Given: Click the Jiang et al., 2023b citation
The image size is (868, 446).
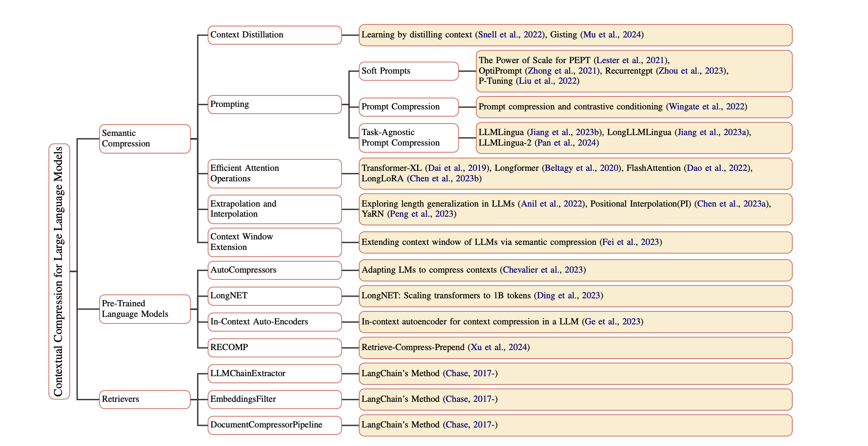Looking at the screenshot, I should click(x=565, y=133).
